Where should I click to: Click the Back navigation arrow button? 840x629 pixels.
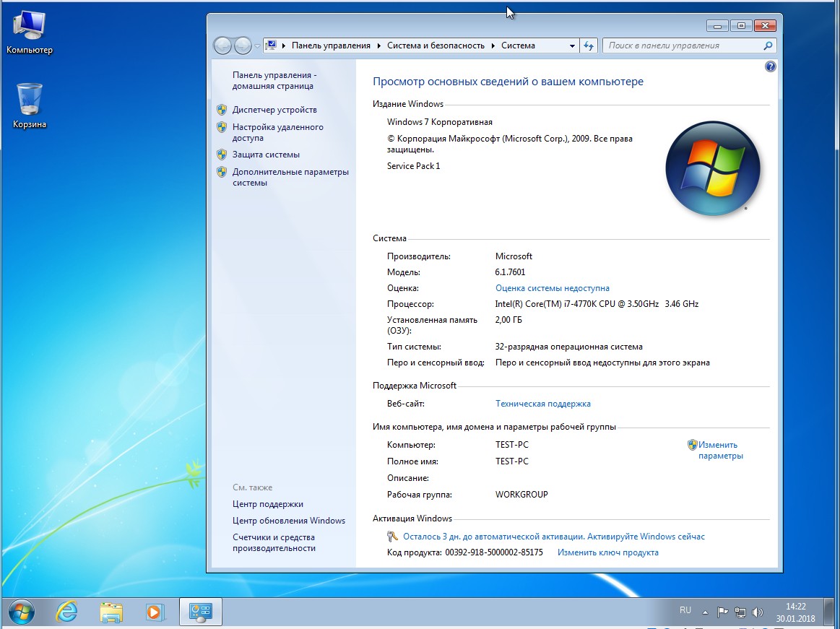[x=222, y=45]
